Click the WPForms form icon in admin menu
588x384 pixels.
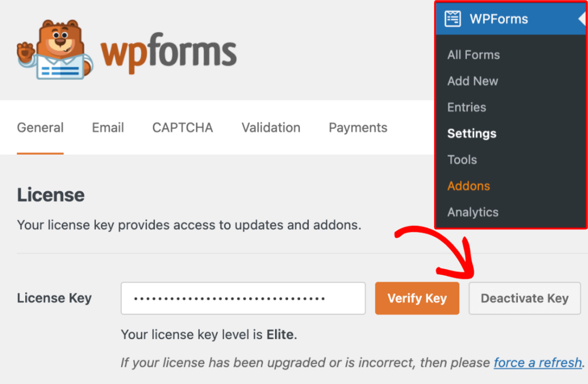point(454,18)
